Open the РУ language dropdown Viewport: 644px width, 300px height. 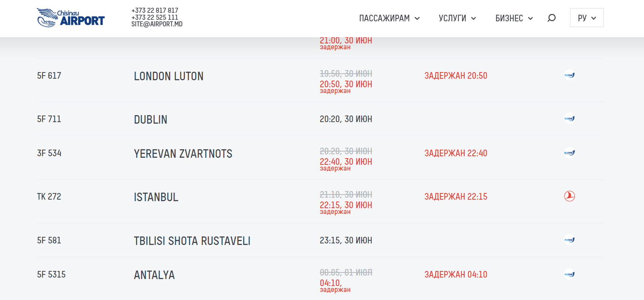(586, 18)
